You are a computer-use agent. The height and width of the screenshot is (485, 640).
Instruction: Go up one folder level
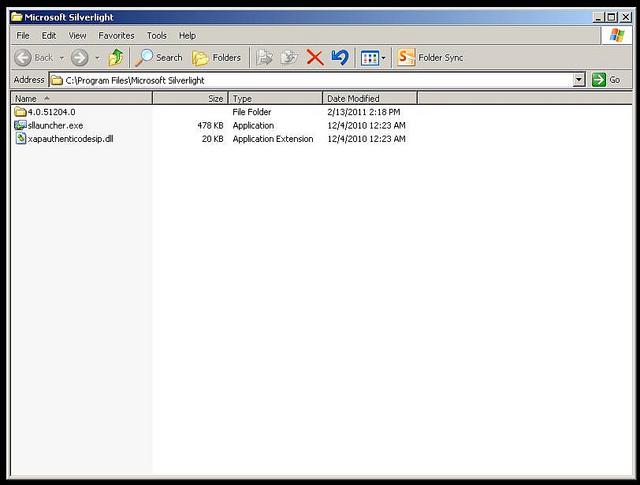click(x=116, y=58)
